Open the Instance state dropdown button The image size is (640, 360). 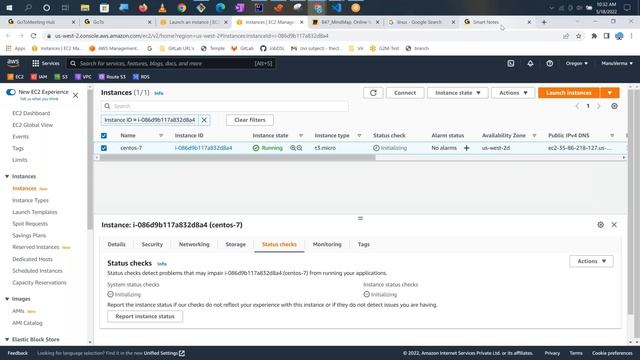tap(458, 93)
